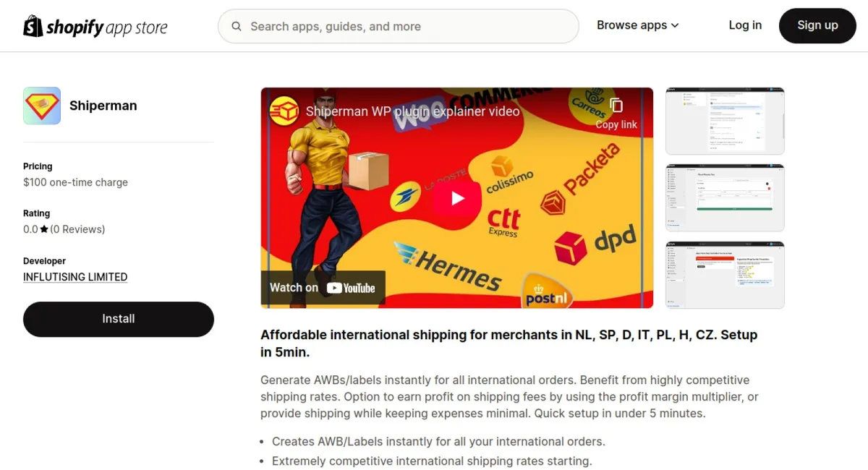Click the Shiperman channel avatar in video

pyautogui.click(x=284, y=111)
